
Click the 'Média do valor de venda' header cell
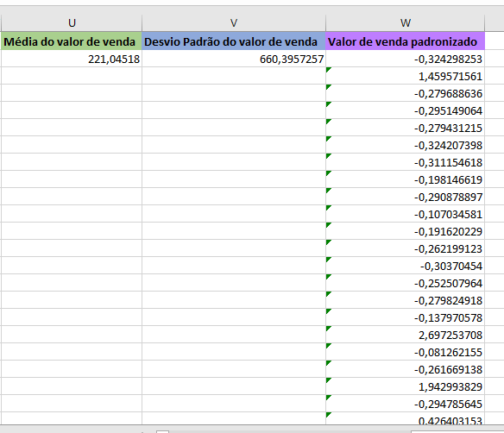click(x=72, y=41)
